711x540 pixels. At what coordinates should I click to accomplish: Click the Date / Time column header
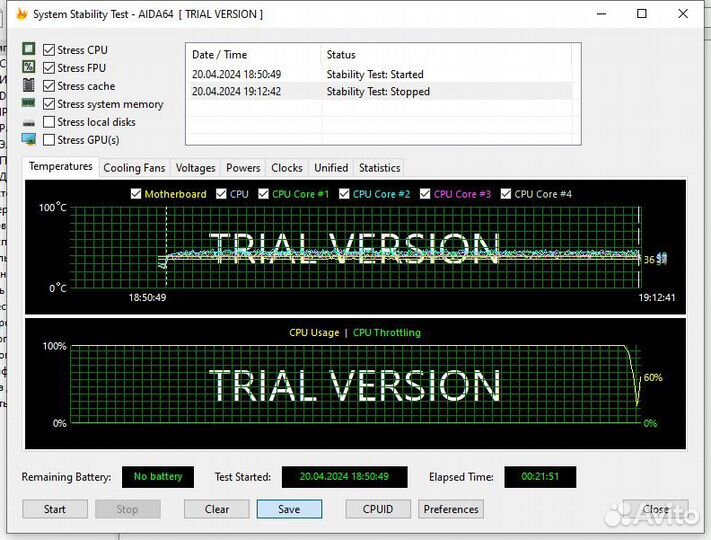pyautogui.click(x=253, y=55)
